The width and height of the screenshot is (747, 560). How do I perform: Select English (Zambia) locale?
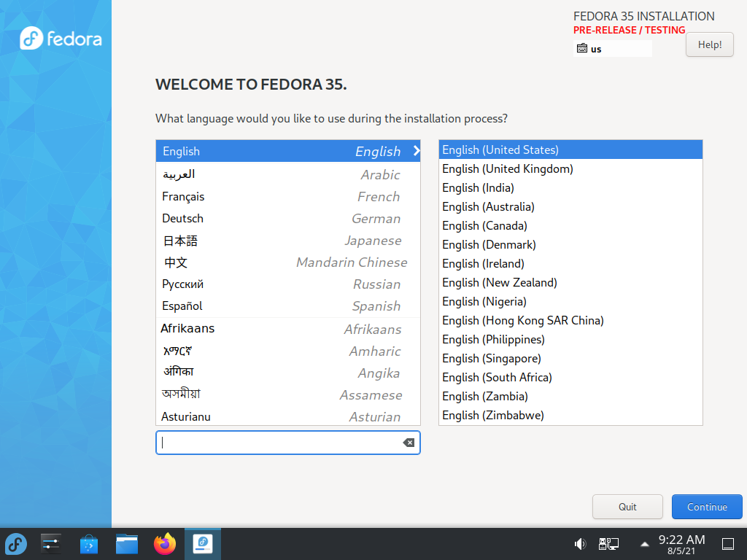click(570, 397)
